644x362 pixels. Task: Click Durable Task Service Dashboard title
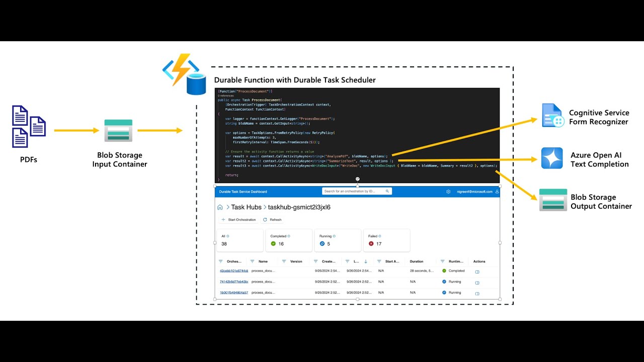click(243, 192)
